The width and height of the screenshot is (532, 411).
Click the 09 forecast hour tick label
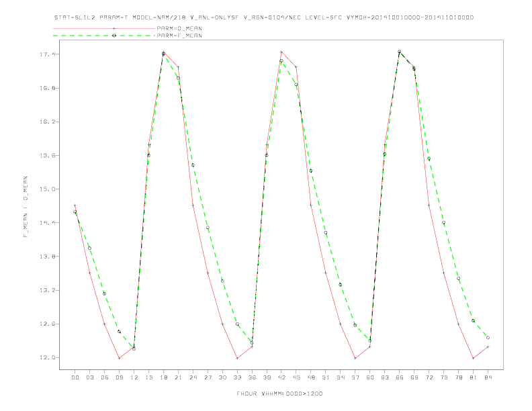pos(119,377)
